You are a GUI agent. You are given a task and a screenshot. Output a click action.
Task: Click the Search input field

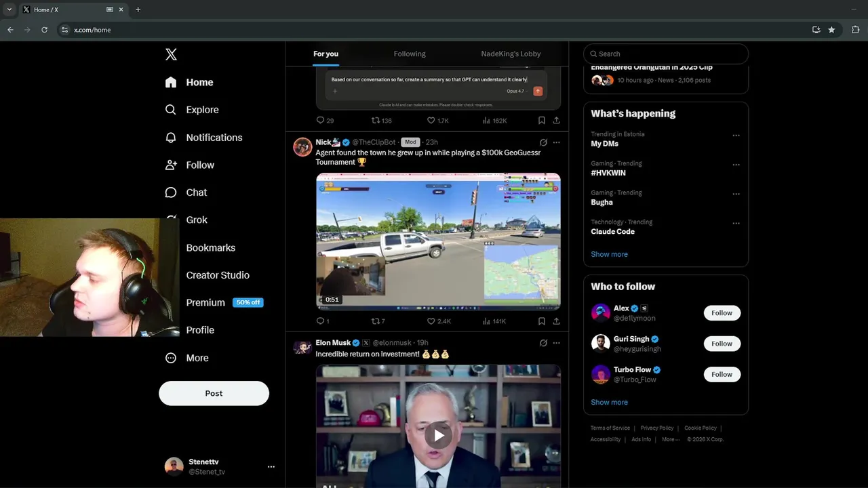(666, 54)
